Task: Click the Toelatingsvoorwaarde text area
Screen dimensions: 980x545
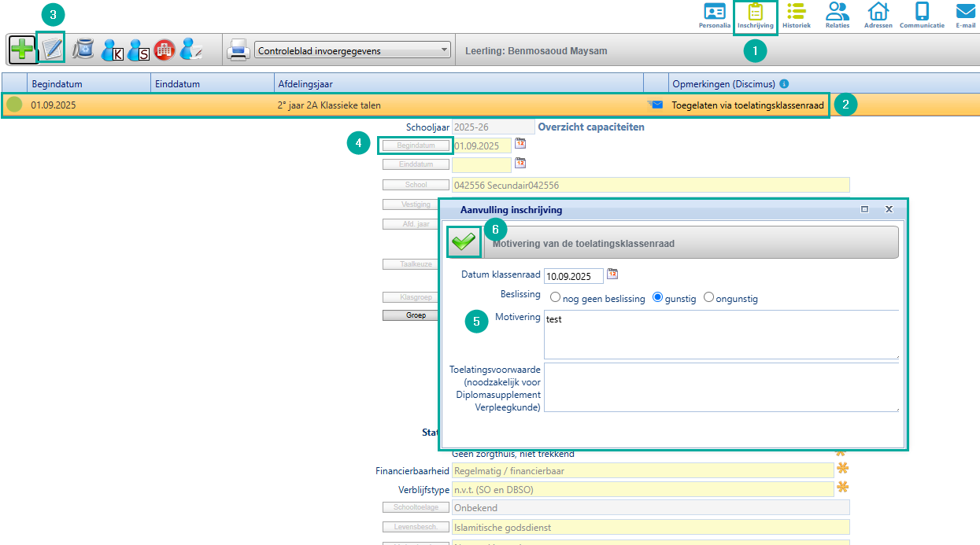Action: (721, 387)
